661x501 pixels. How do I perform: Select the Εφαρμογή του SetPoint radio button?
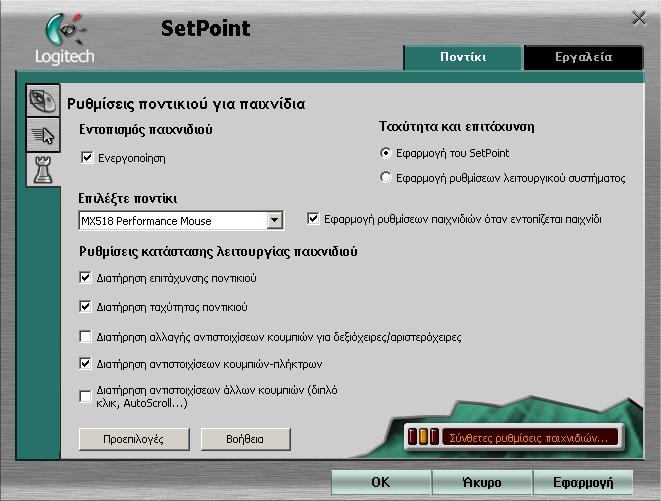tap(385, 153)
